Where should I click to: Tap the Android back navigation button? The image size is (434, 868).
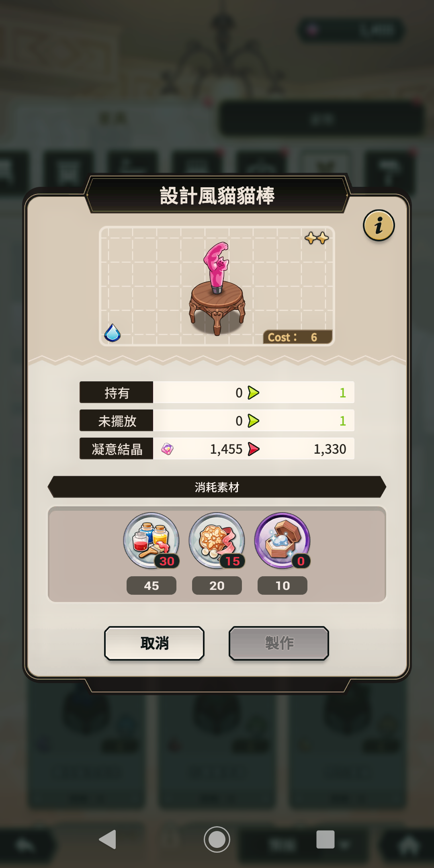tap(108, 839)
